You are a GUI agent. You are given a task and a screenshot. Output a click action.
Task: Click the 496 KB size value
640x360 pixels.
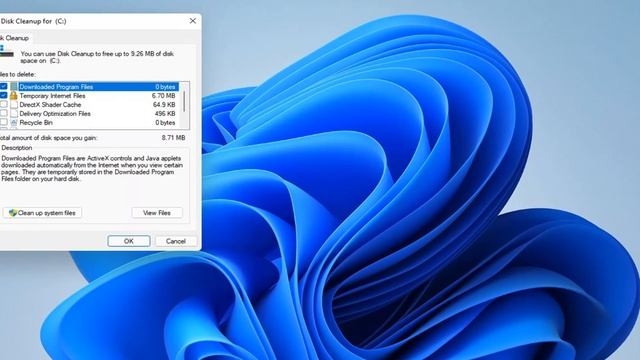(165, 113)
